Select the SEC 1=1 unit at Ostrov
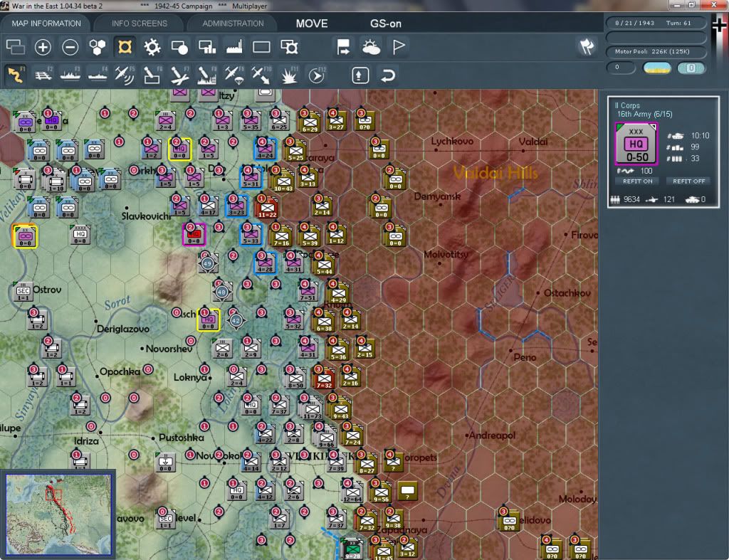Viewport: 729px width, 560px height. point(23,292)
